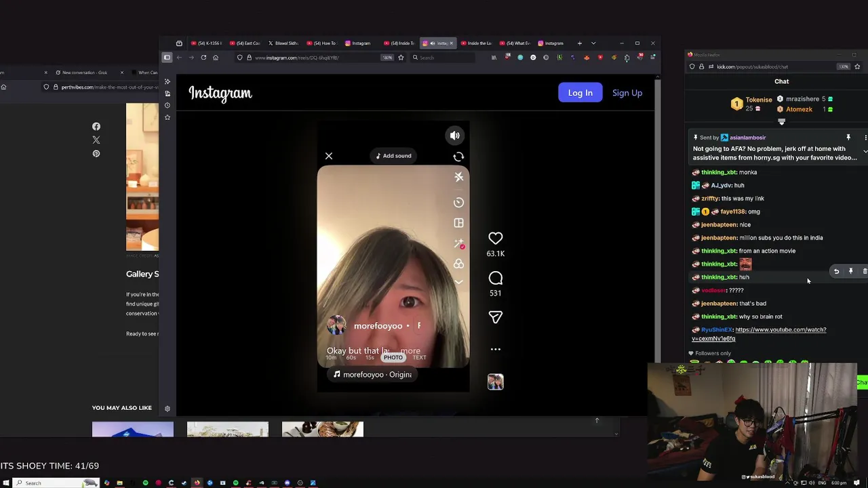Viewport: 868px width, 488px height.
Task: Share on Pinterest in Perthvibes window
Action: click(96, 154)
